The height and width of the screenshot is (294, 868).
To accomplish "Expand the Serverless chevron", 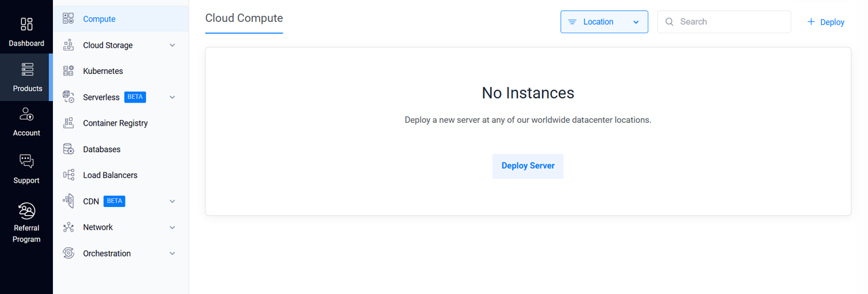I will tap(172, 97).
